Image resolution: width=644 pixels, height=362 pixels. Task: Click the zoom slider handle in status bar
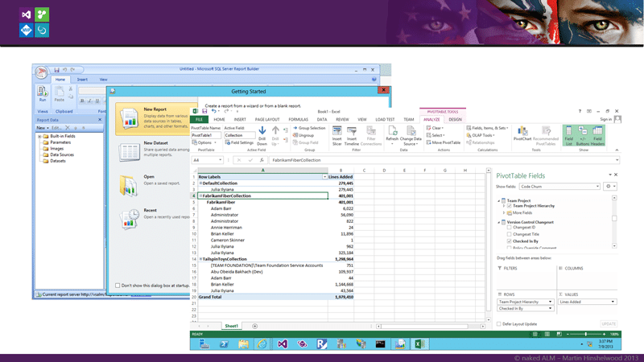(x=586, y=334)
